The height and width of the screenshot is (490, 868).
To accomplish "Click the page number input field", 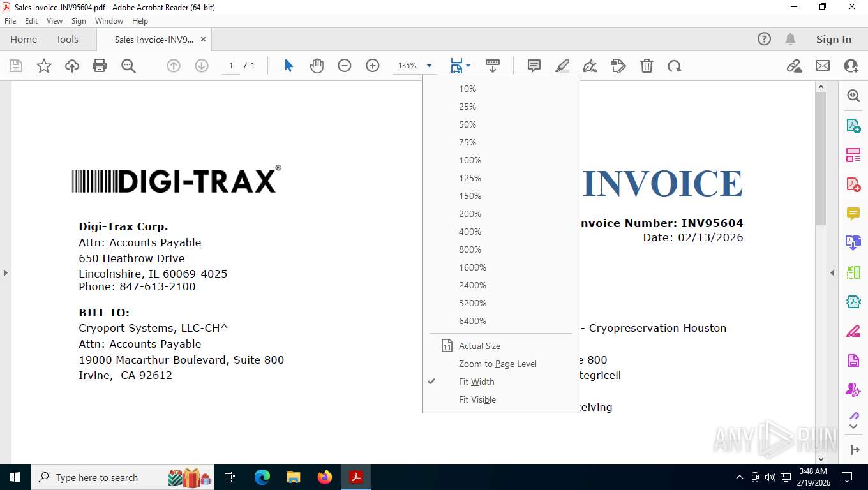I will [231, 66].
